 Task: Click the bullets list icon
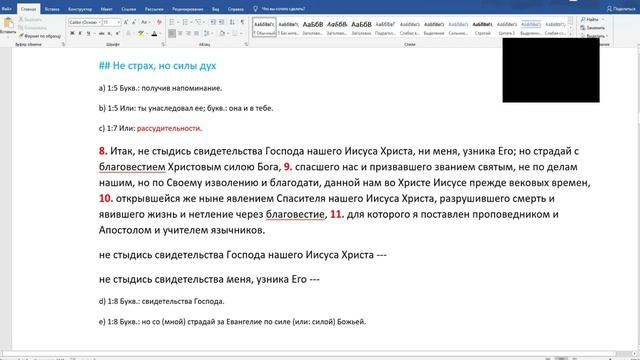point(173,22)
